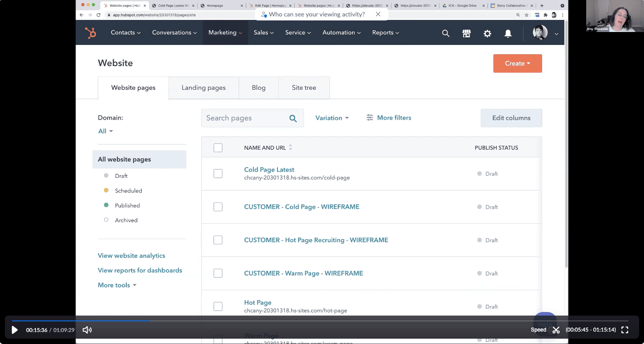Open the Service dropdown menu
644x344 pixels.
(298, 32)
